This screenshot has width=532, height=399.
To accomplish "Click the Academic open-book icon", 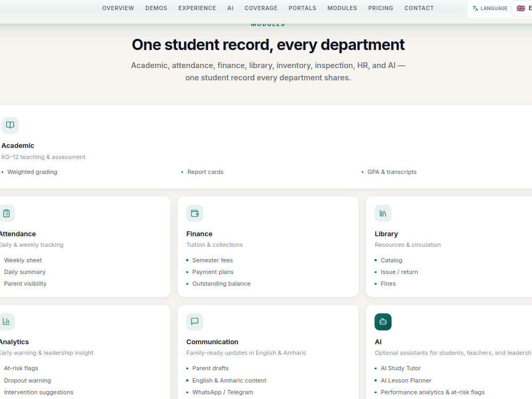I will pyautogui.click(x=10, y=125).
